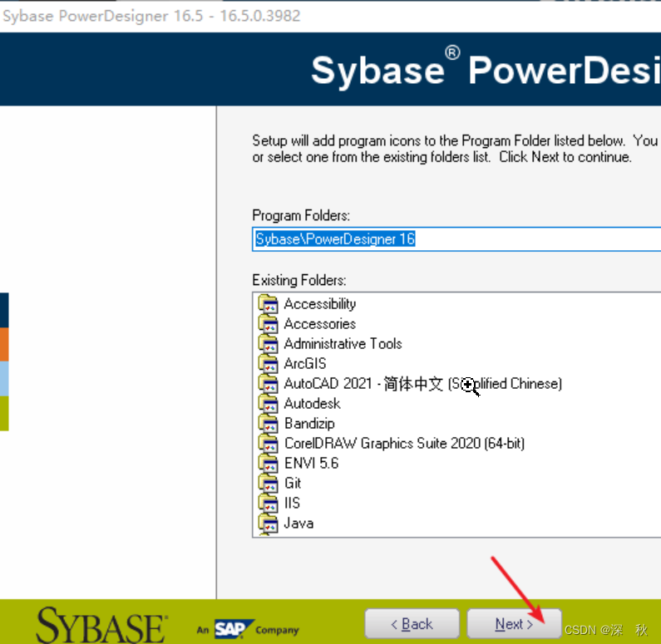Focus the Program Folders input field

tap(456, 238)
